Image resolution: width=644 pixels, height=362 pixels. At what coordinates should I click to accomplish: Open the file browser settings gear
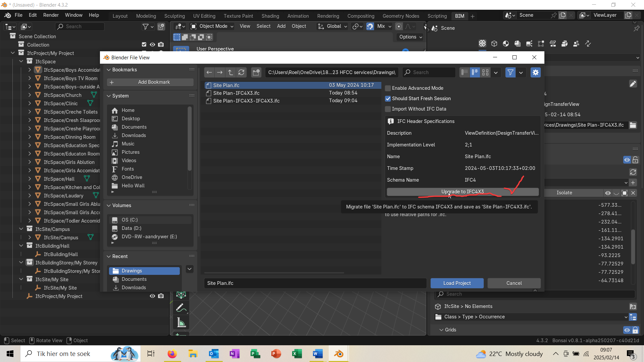535,72
